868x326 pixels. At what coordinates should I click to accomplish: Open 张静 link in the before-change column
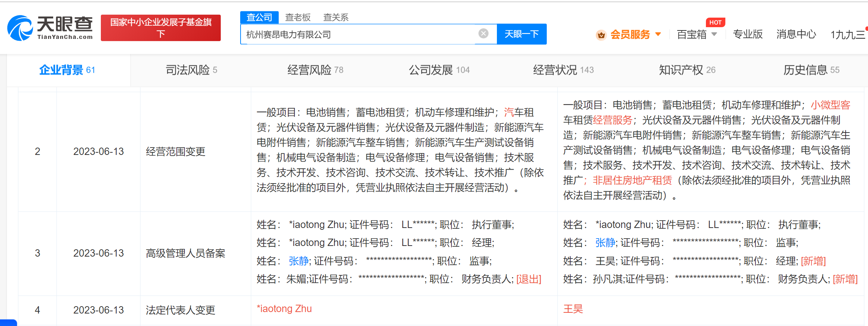click(299, 261)
